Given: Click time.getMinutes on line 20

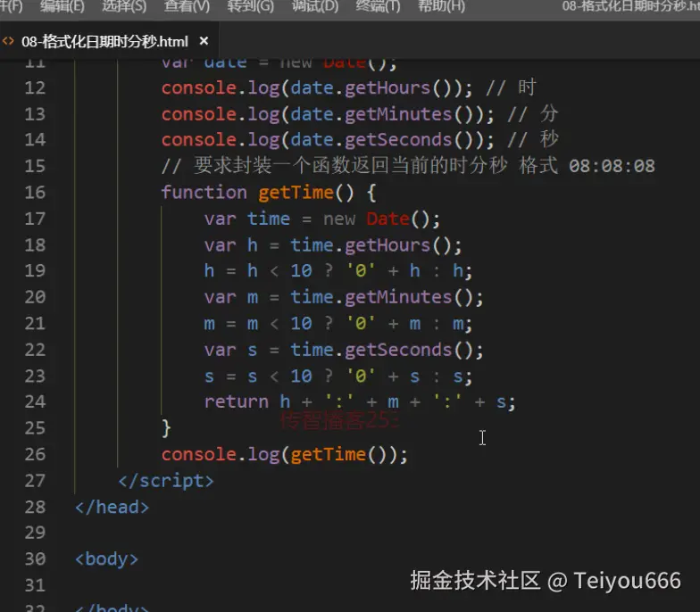Looking at the screenshot, I should click(371, 297).
